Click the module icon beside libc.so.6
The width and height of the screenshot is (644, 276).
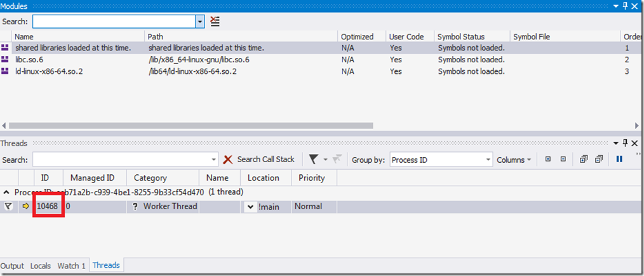[6, 59]
